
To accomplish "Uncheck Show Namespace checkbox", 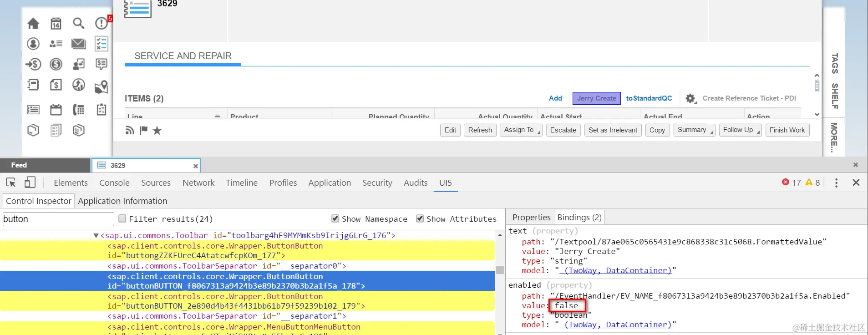I will click(335, 218).
